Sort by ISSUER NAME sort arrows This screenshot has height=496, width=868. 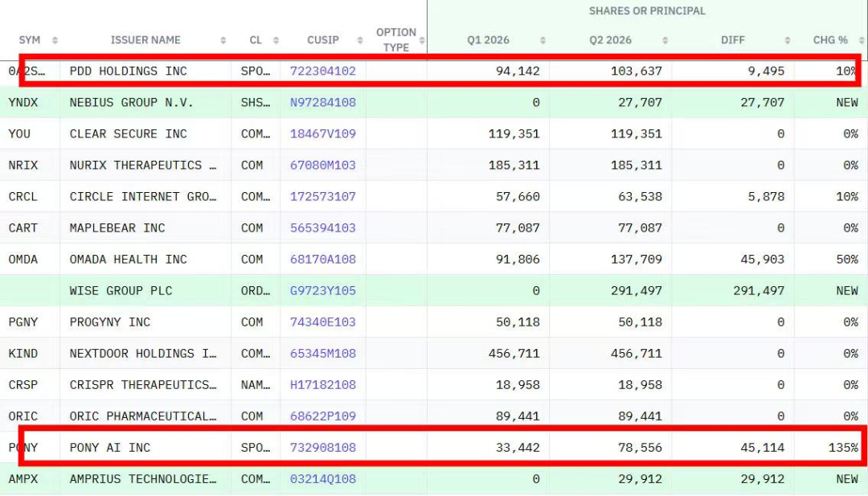click(223, 40)
